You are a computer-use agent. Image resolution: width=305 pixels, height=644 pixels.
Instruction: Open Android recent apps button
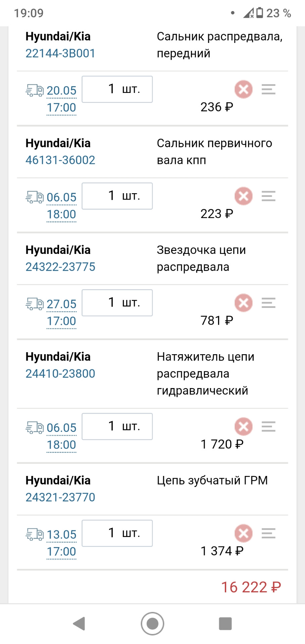[225, 624]
